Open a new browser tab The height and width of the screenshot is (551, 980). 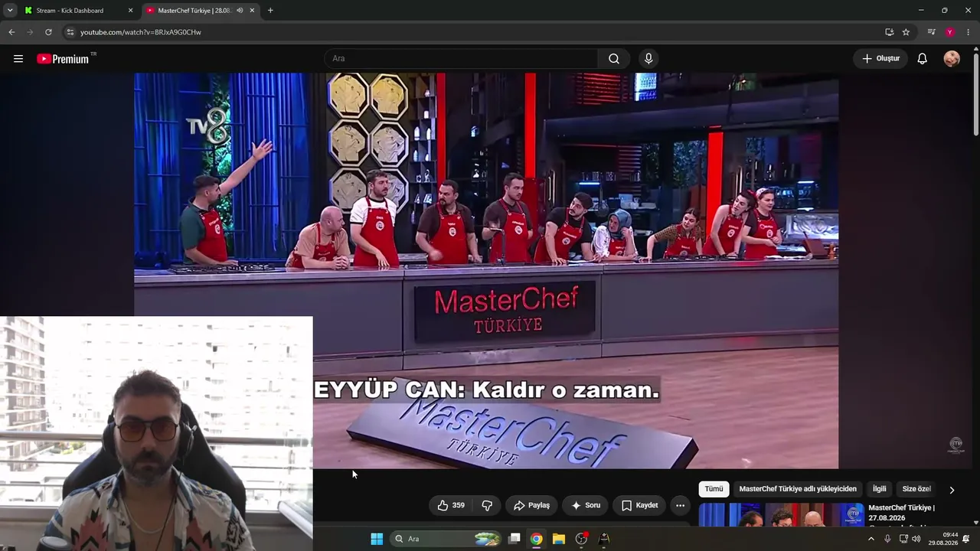[270, 11]
